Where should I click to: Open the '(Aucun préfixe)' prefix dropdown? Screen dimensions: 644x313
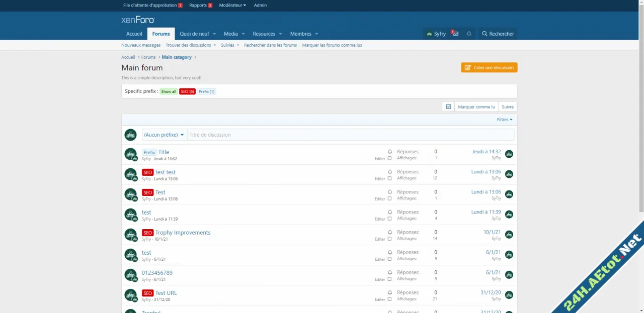coord(164,135)
